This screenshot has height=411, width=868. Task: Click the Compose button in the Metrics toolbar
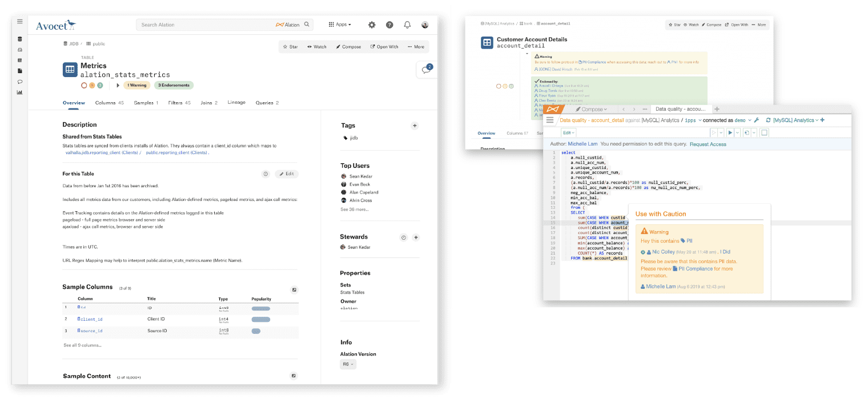(x=348, y=47)
